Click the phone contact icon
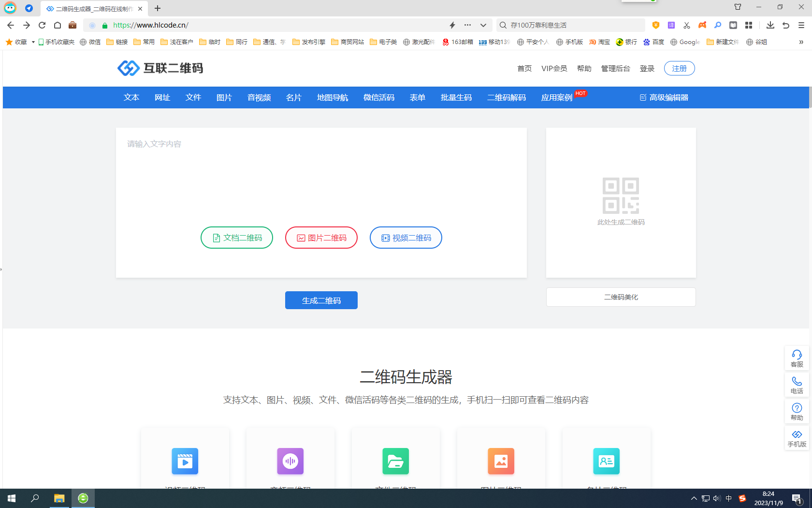This screenshot has width=812, height=508. coord(797,381)
